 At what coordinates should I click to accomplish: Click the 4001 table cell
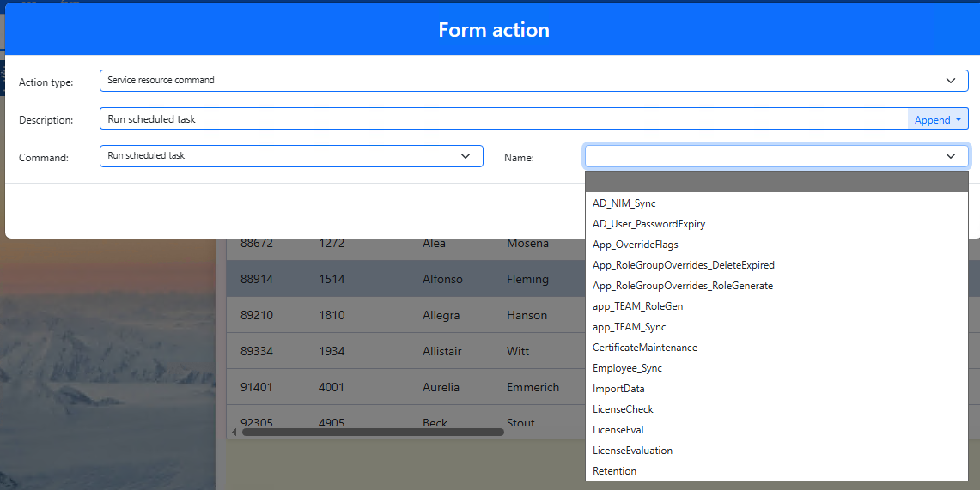332,387
